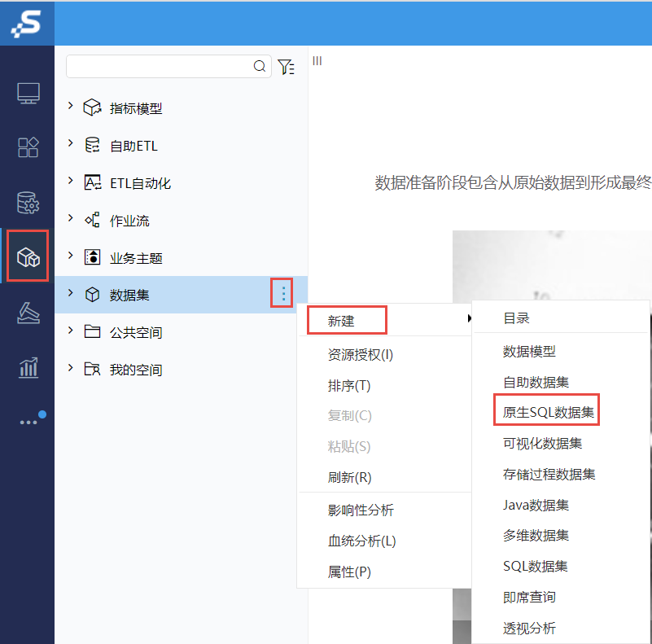Select the 数据集 tree label

pyautogui.click(x=129, y=295)
